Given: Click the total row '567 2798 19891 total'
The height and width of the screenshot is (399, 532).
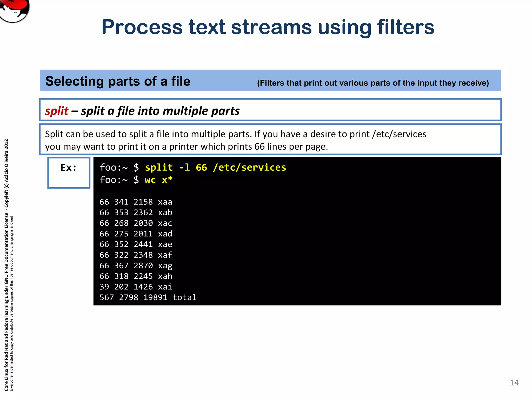Looking at the screenshot, I should coord(148,297).
